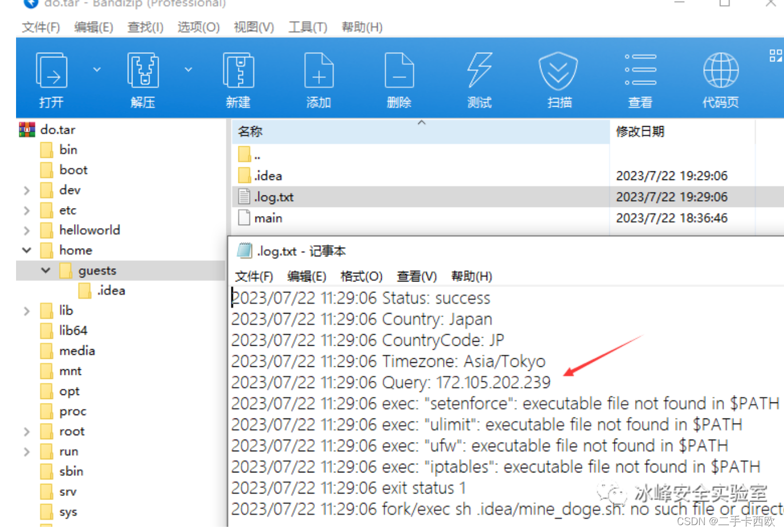Click the Code page (代码页) globe icon
The height and width of the screenshot is (532, 784).
coord(720,71)
